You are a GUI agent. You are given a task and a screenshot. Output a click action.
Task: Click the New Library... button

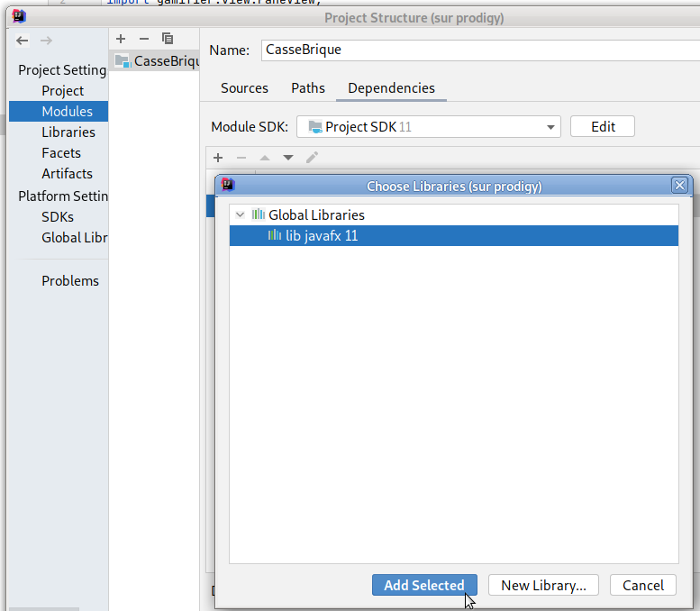(x=543, y=585)
